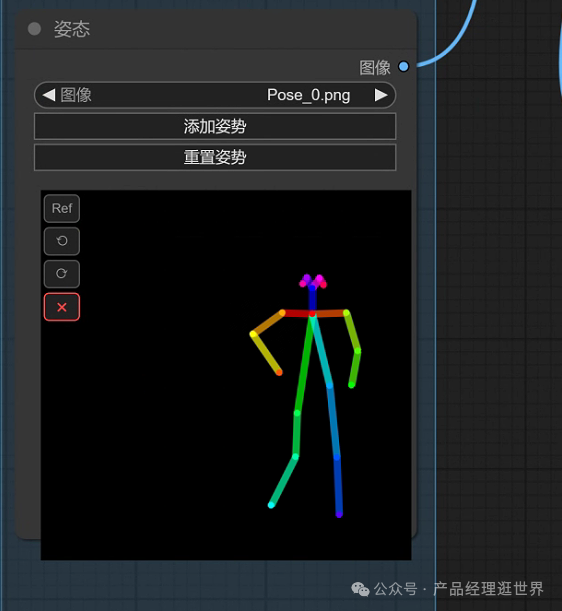
Task: Redo the pose edit
Action: pyautogui.click(x=62, y=274)
